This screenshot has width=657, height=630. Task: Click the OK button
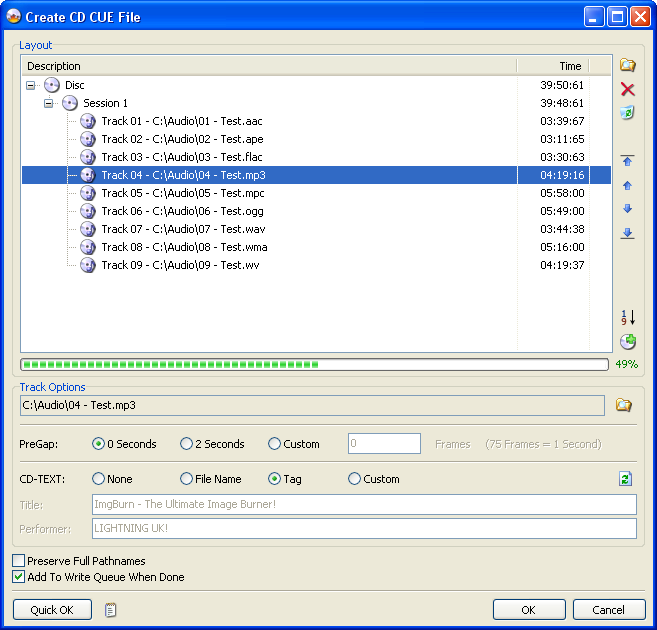point(529,609)
